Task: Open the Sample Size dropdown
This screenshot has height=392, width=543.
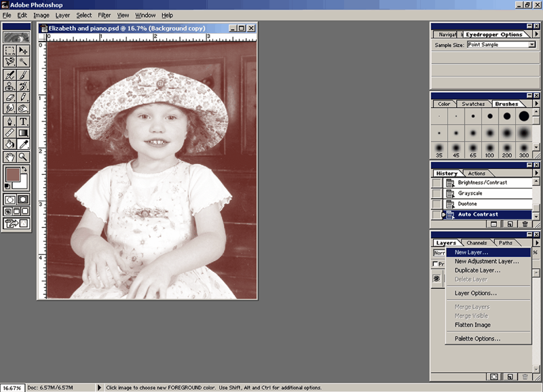Action: [531, 45]
